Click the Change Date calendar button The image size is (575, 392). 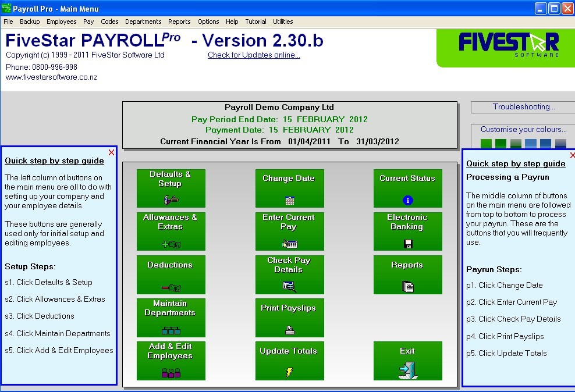click(x=290, y=188)
